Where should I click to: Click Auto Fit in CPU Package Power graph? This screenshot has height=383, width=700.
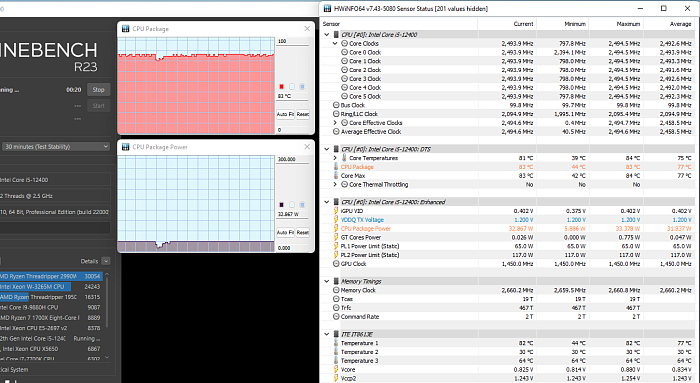(x=285, y=233)
